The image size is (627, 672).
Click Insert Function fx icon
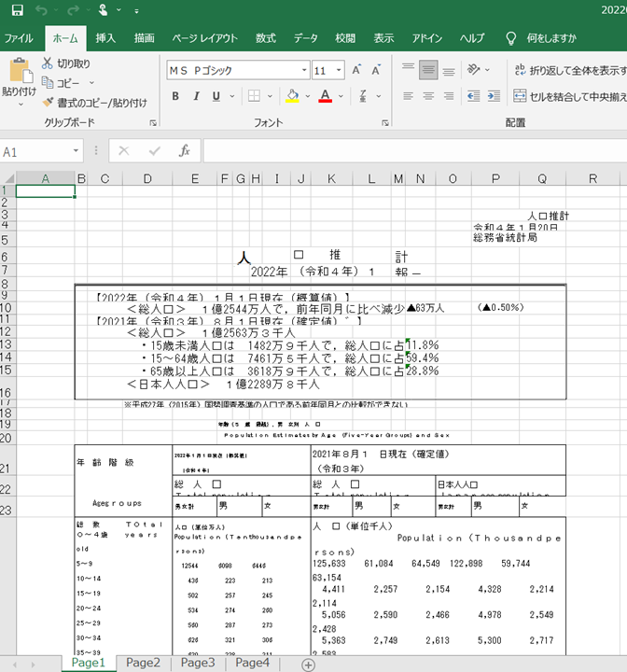click(x=185, y=151)
